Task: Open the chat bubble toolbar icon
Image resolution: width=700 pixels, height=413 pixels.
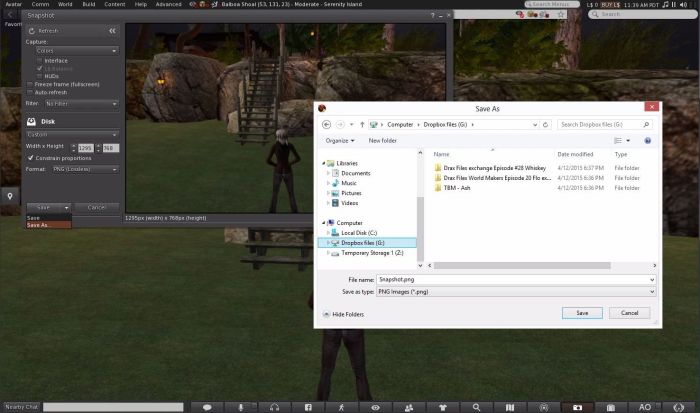Action: 207,407
